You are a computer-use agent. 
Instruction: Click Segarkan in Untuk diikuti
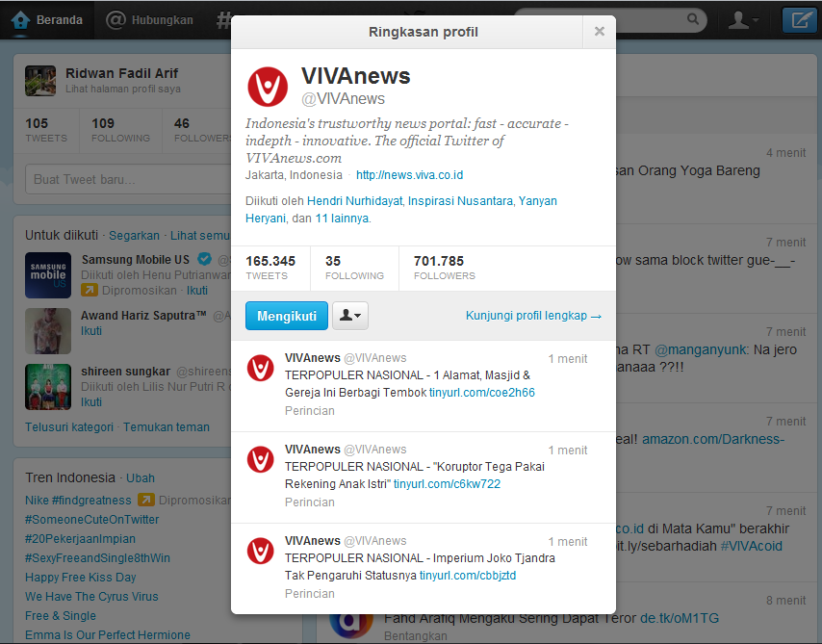pyautogui.click(x=134, y=236)
